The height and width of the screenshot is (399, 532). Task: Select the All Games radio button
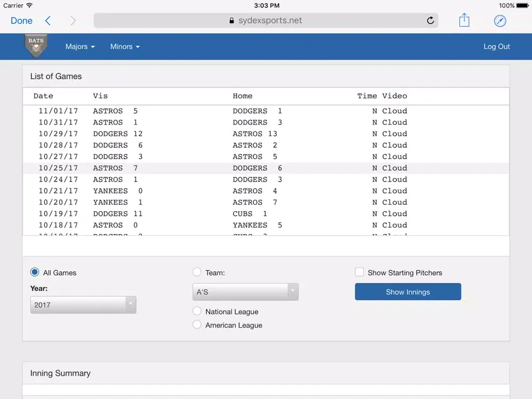click(35, 272)
